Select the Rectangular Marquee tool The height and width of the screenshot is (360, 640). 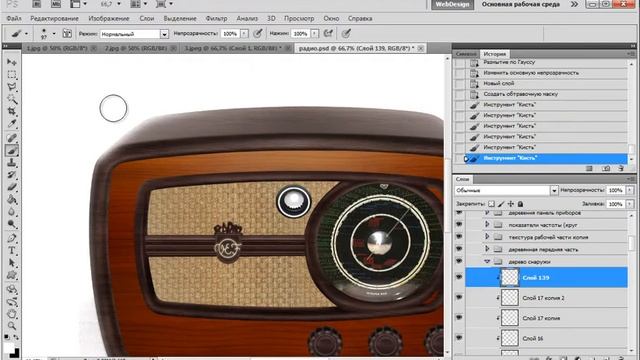(12, 74)
